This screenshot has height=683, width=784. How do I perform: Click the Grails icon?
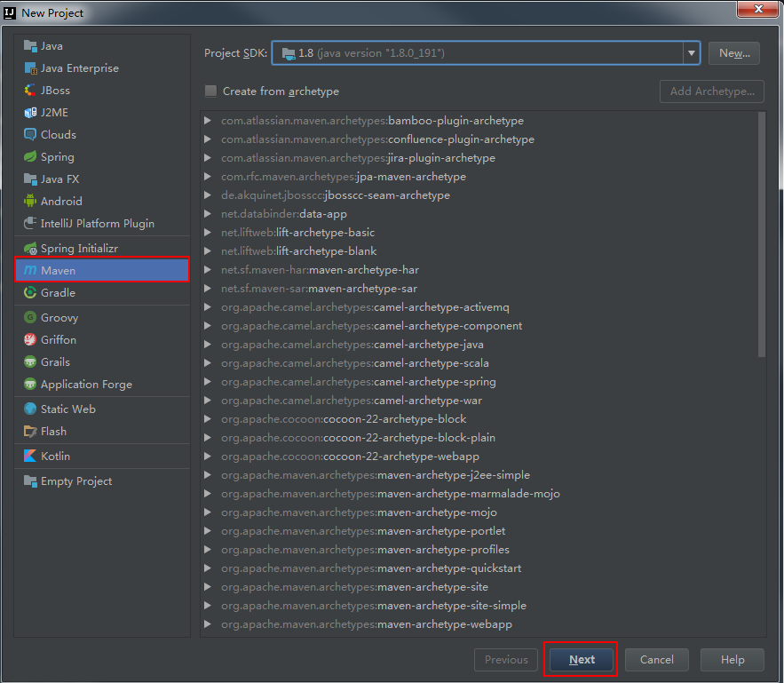click(x=30, y=362)
